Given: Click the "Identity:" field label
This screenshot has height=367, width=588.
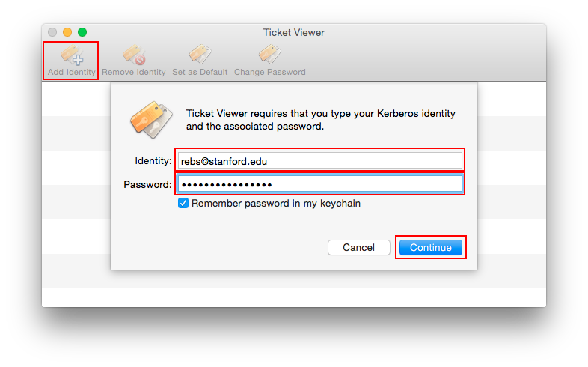Looking at the screenshot, I should (x=153, y=161).
